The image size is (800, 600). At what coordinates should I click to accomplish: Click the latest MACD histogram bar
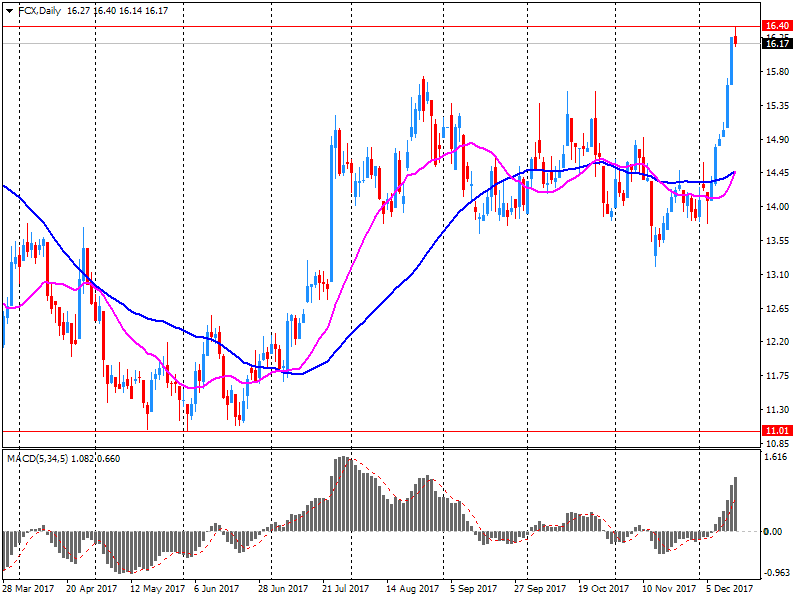735,504
